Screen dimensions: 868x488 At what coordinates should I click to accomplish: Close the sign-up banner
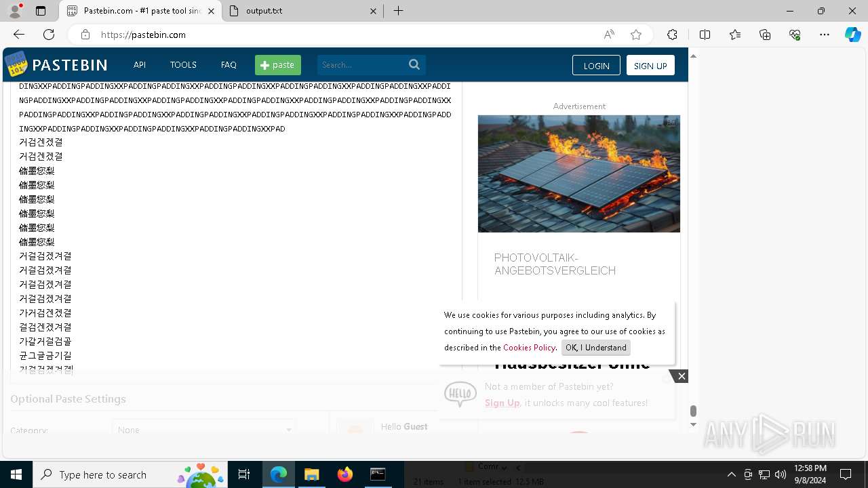(682, 376)
